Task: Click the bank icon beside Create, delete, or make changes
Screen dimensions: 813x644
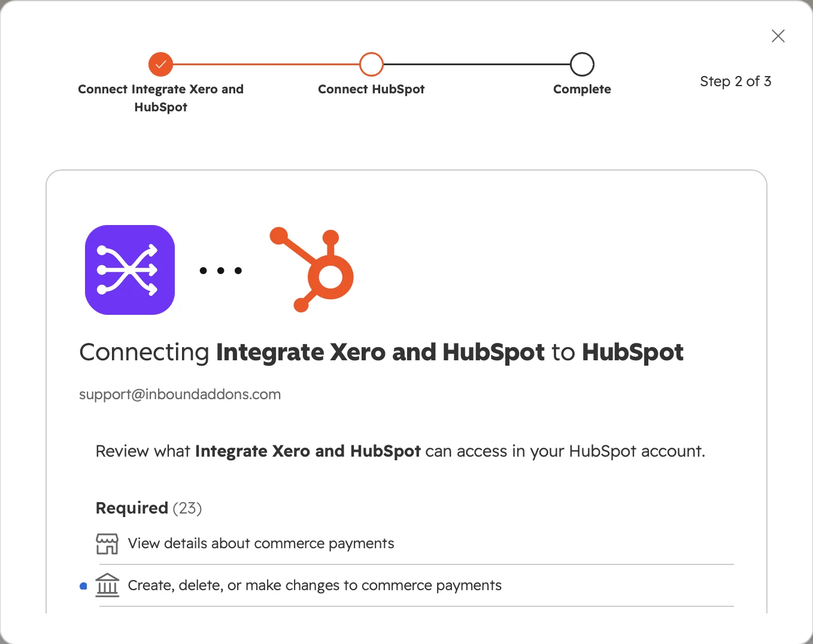Action: point(107,585)
